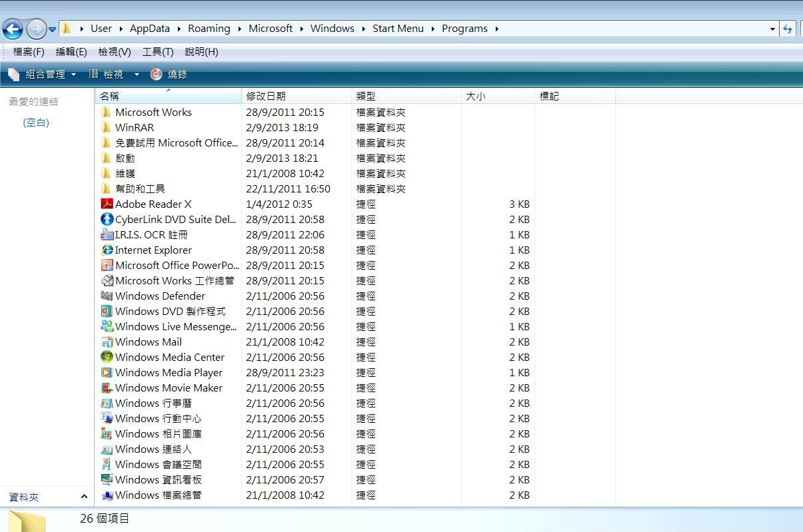Screen dimensions: 803x532
Task: Open the 檔案(F) menu
Action: (29, 51)
